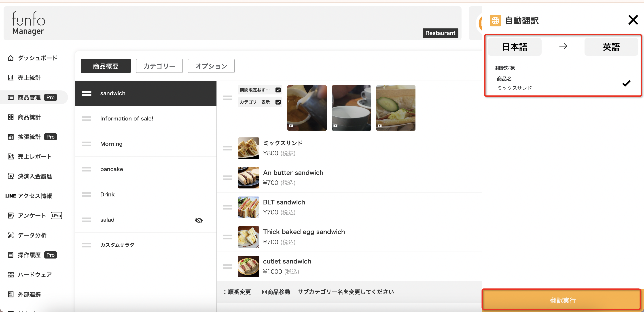Click the ミックスサンド product photo
Image resolution: width=644 pixels, height=312 pixels.
pos(248,148)
